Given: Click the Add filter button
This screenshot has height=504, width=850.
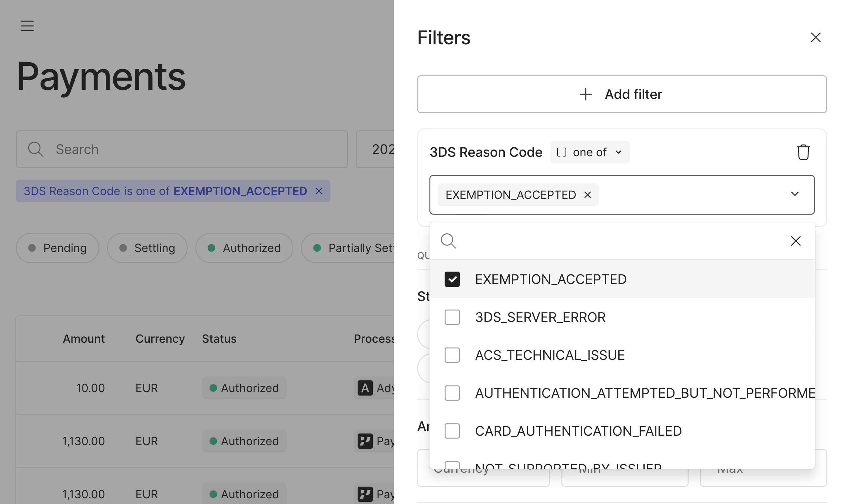Looking at the screenshot, I should tap(622, 94).
